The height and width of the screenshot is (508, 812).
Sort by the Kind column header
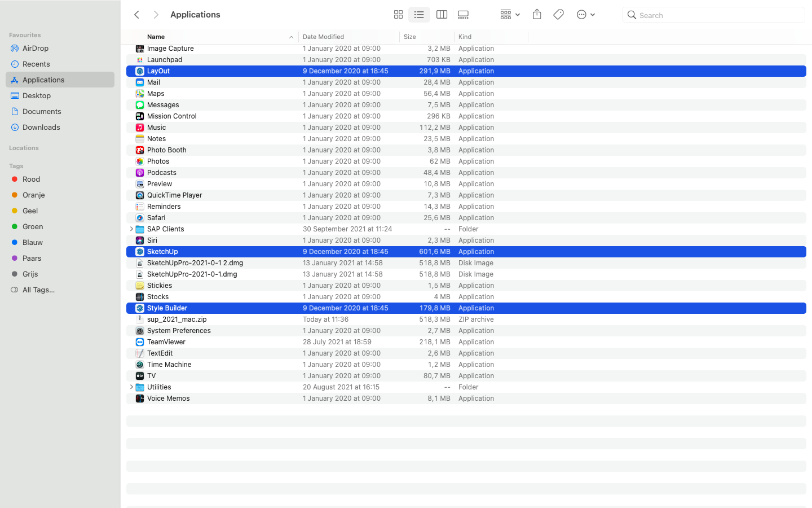[x=465, y=37]
